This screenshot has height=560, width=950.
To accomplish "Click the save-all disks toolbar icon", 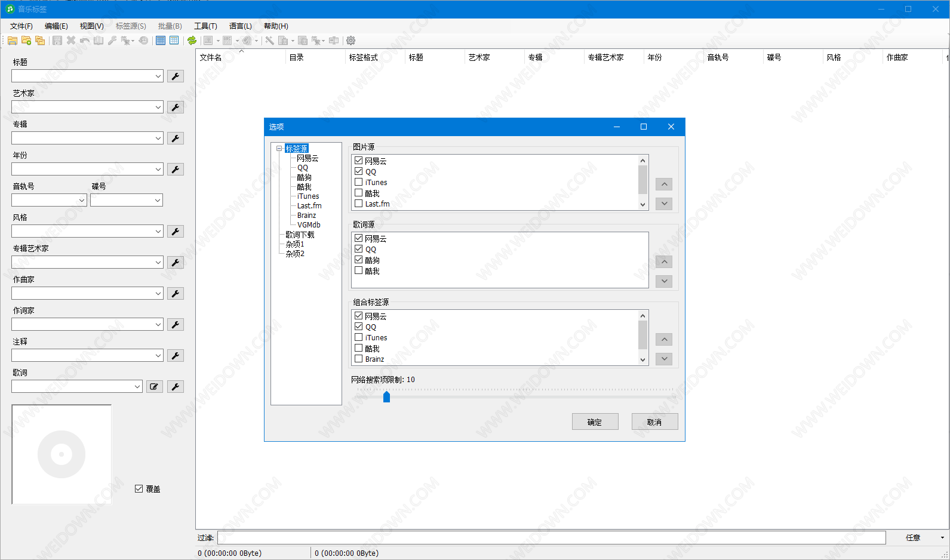I will [303, 41].
